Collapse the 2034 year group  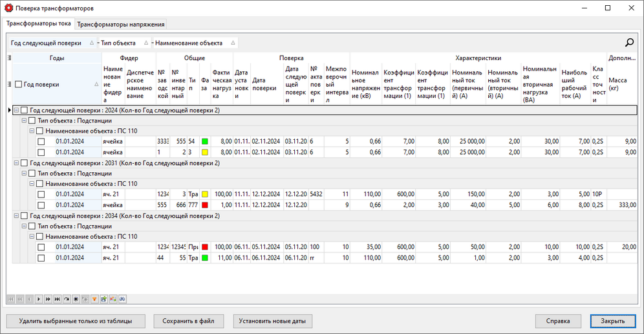click(x=16, y=216)
